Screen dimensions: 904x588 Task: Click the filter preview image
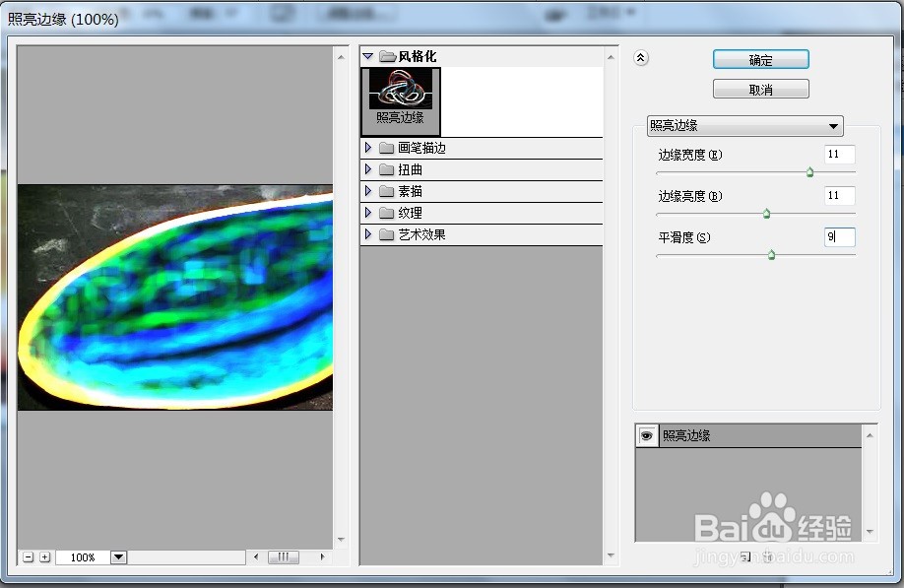(x=175, y=297)
